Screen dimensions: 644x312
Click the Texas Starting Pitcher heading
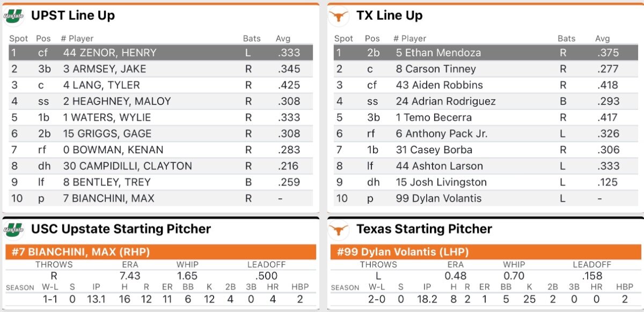point(424,229)
